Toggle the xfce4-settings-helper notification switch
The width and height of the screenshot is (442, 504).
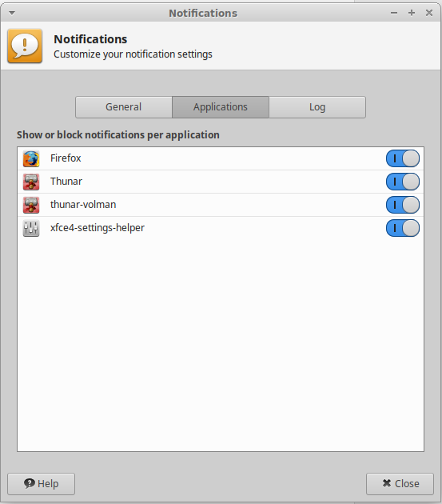tap(403, 228)
